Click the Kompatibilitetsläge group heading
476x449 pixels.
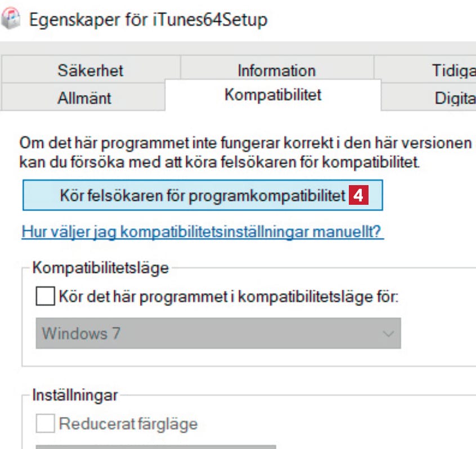(x=101, y=268)
